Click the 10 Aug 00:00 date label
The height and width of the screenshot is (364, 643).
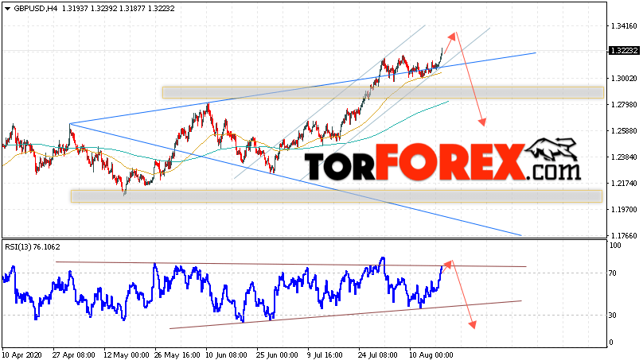[x=431, y=355]
